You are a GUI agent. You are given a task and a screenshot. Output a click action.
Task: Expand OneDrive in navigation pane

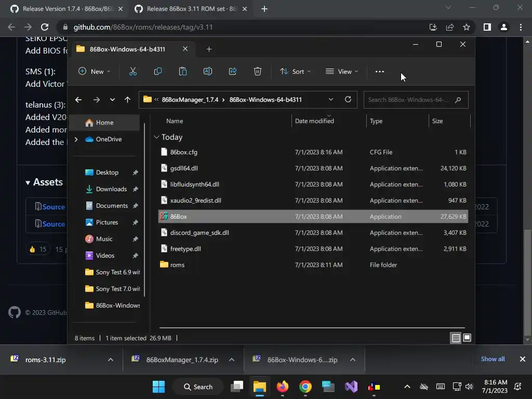coord(76,139)
